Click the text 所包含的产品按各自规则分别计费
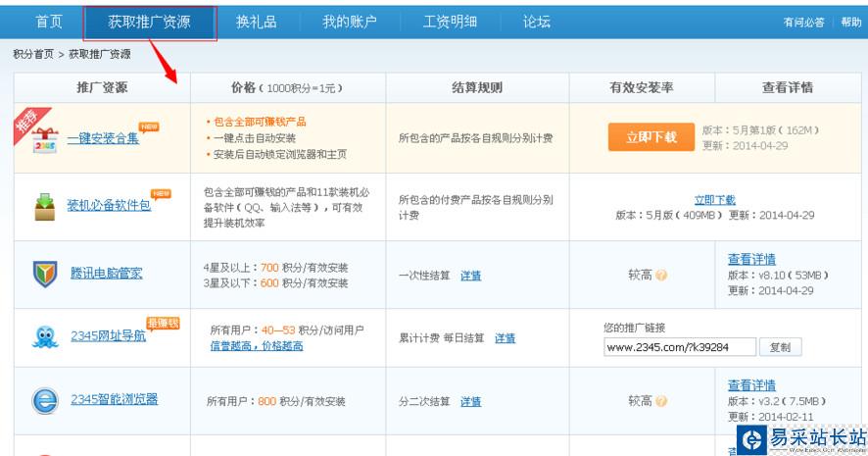This screenshot has width=868, height=456. click(475, 138)
